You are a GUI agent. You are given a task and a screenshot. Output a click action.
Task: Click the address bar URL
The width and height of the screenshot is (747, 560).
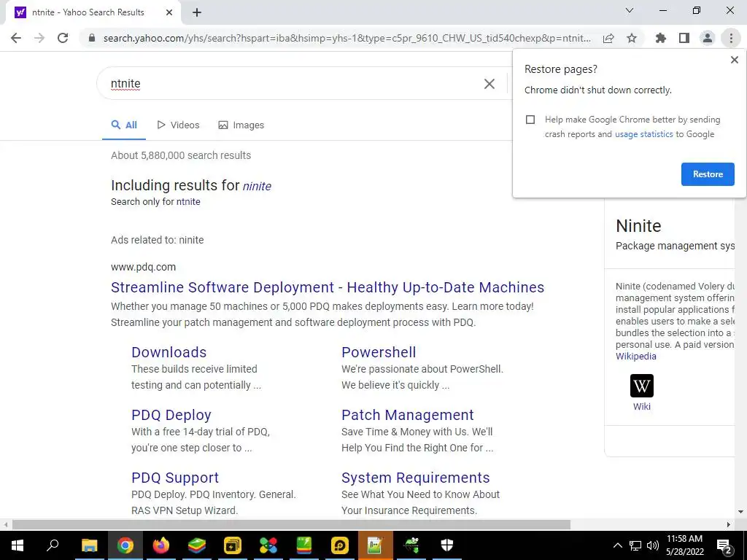click(x=347, y=39)
